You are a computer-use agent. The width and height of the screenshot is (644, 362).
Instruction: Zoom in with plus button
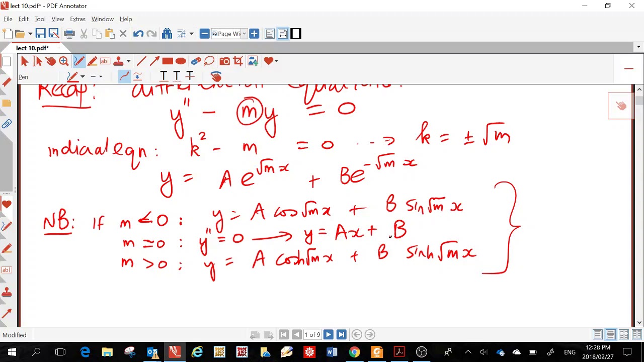(254, 34)
